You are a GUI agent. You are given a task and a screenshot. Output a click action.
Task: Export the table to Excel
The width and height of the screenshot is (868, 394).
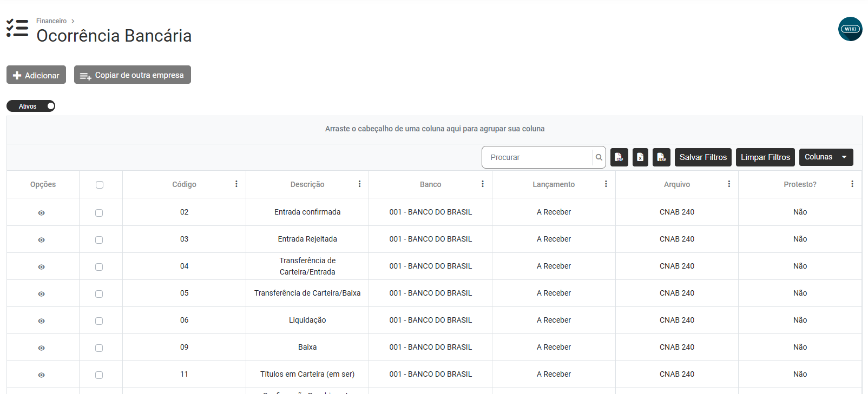point(640,157)
